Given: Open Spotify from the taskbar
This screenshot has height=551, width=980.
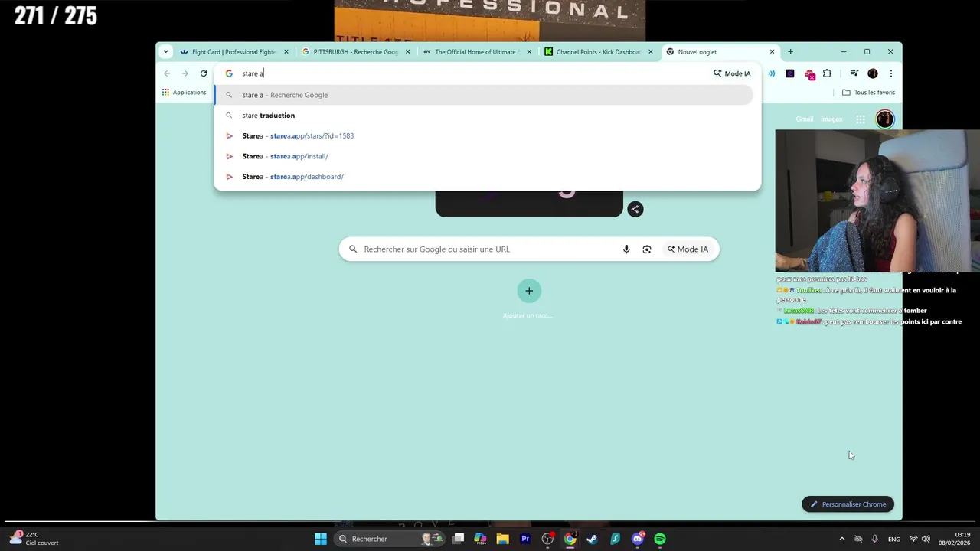Looking at the screenshot, I should (x=660, y=539).
